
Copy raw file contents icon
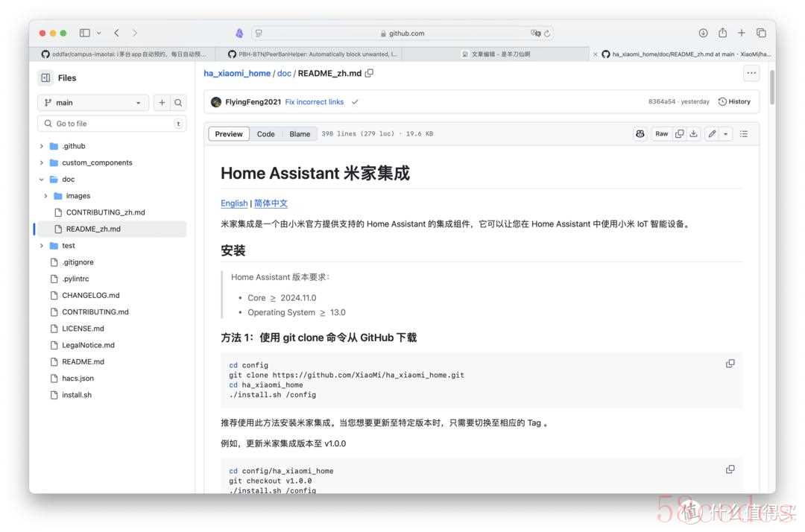coord(679,134)
